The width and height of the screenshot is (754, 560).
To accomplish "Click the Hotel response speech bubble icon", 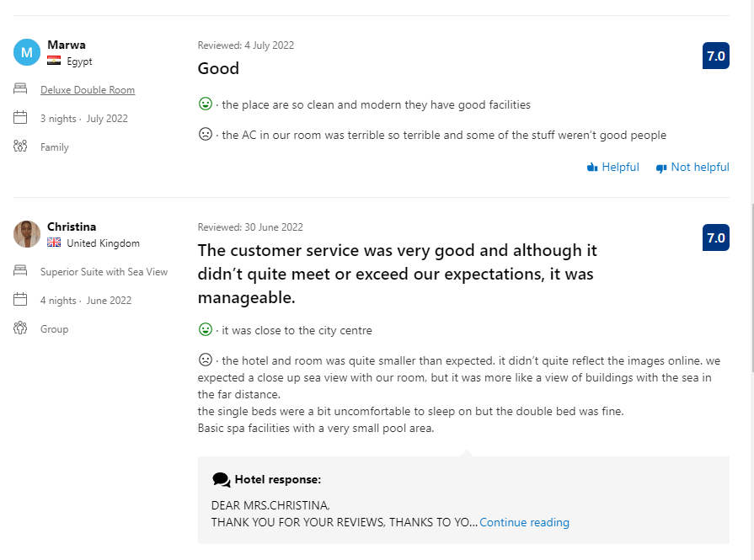I will [x=222, y=480].
